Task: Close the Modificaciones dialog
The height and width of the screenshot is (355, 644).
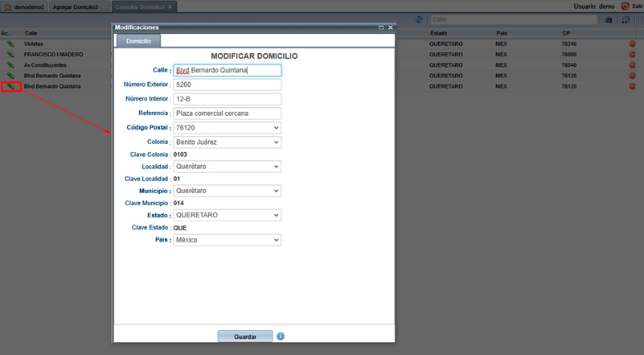Action: [391, 27]
